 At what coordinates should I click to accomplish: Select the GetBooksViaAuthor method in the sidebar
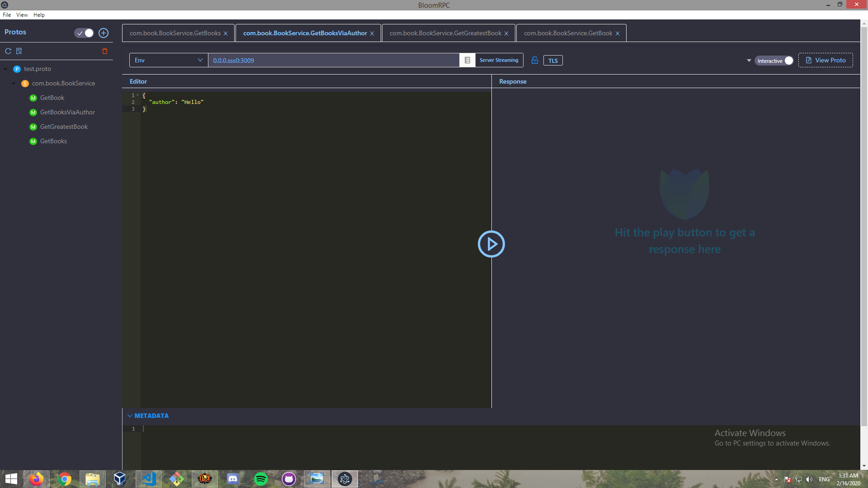(x=67, y=112)
